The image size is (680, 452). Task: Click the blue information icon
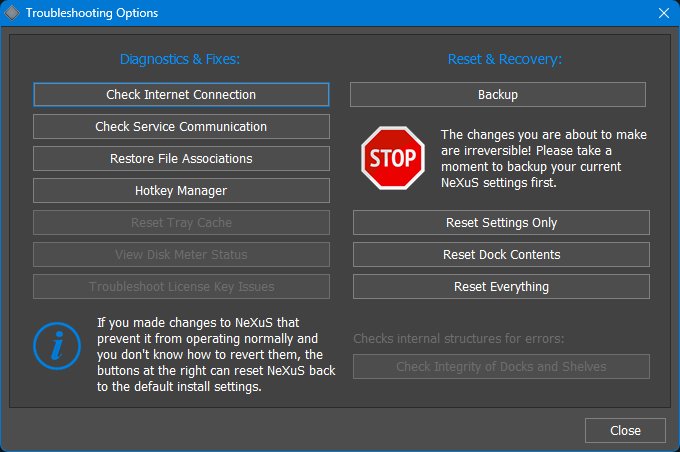coord(57,346)
